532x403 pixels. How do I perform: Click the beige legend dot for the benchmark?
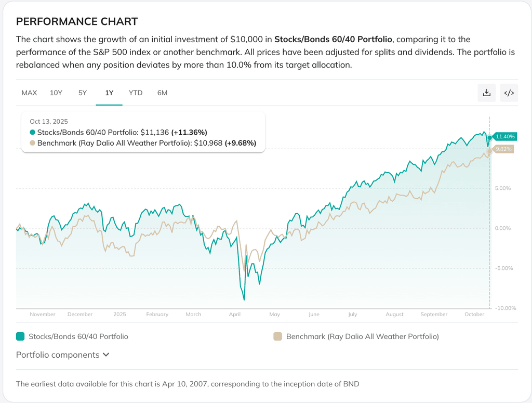click(277, 336)
